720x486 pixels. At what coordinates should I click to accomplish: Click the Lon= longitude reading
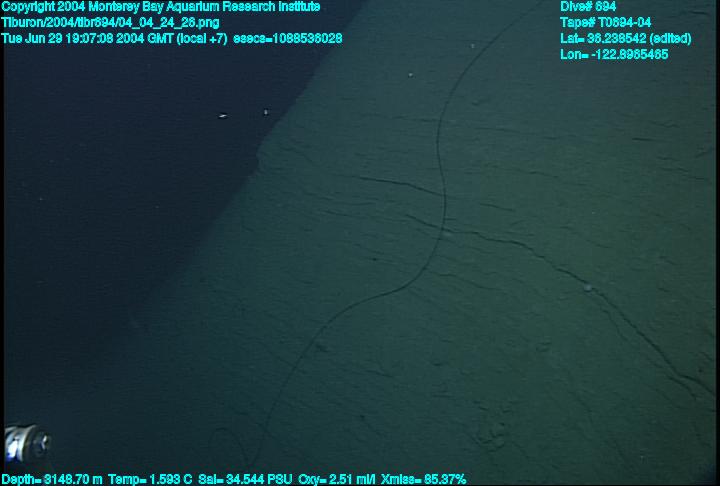pyautogui.click(x=615, y=54)
